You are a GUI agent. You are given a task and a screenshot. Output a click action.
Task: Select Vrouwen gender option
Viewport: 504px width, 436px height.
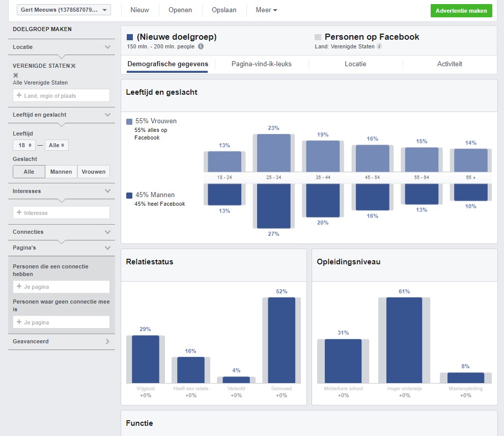[x=94, y=172]
